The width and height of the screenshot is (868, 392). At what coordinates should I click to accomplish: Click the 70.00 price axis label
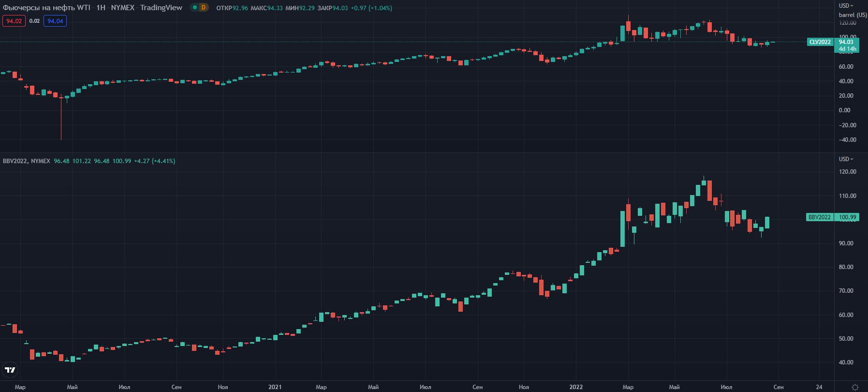pos(846,290)
